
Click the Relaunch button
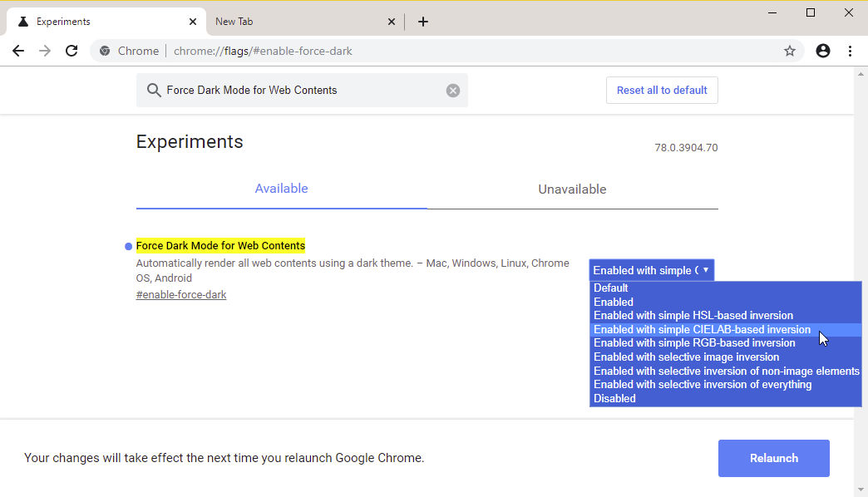tap(774, 458)
